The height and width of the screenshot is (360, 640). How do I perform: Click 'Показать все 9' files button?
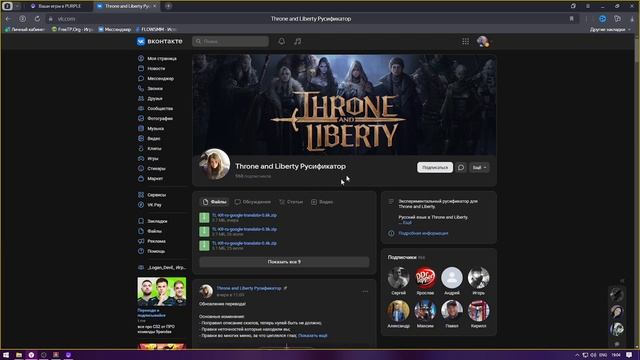(x=284, y=262)
